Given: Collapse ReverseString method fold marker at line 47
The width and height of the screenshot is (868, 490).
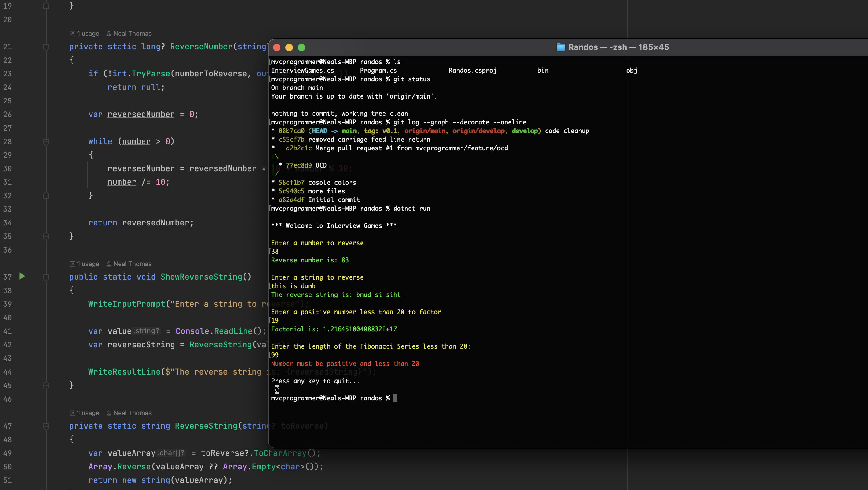Looking at the screenshot, I should tap(47, 426).
